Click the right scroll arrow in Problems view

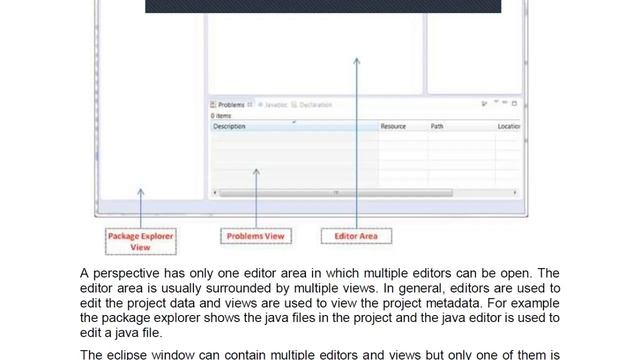(x=515, y=193)
